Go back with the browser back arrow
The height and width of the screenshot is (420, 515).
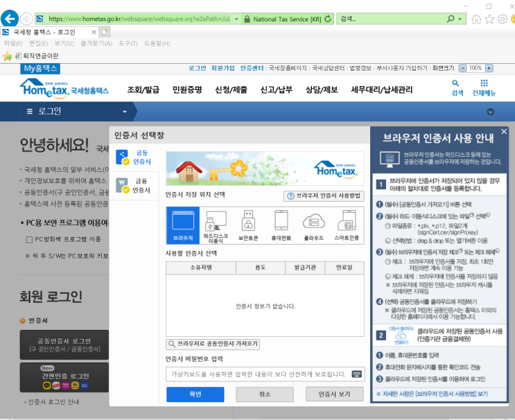[10, 19]
